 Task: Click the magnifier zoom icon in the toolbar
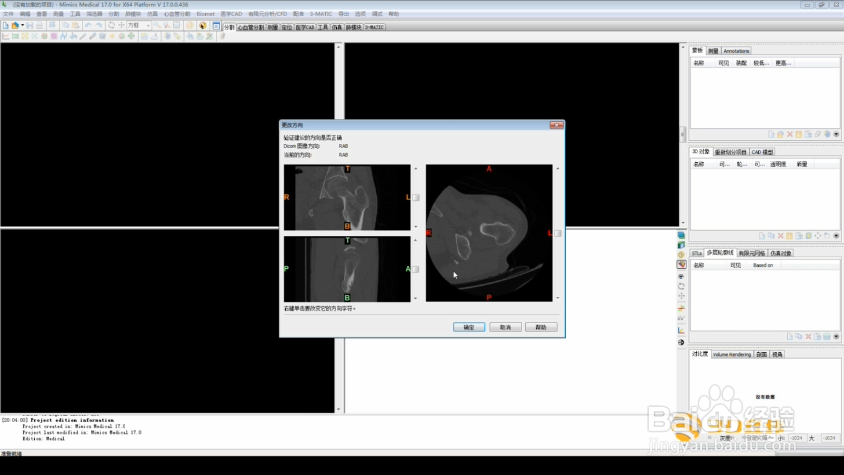[157, 25]
